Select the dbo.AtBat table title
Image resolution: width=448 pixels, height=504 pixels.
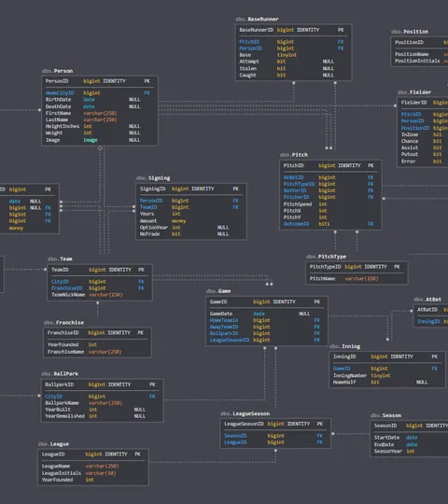pos(427,300)
